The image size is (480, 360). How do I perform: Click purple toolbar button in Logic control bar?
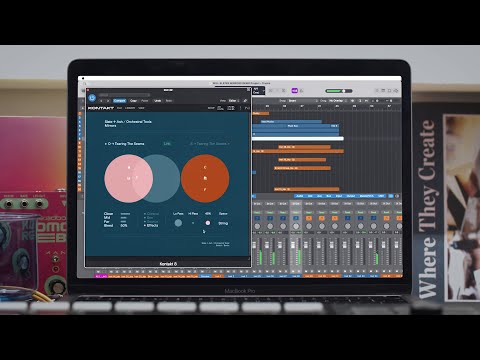tap(294, 90)
